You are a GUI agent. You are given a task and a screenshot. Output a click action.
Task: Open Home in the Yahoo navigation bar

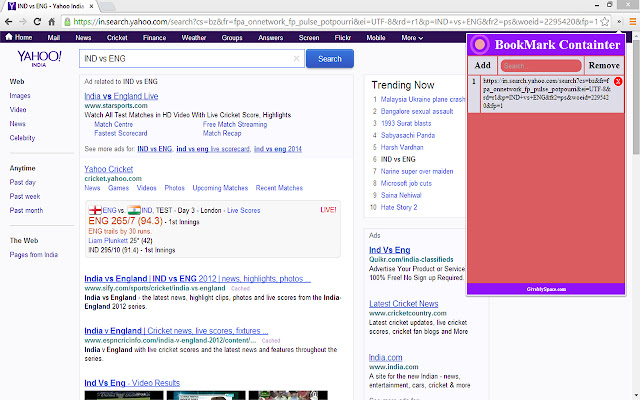[x=19, y=37]
